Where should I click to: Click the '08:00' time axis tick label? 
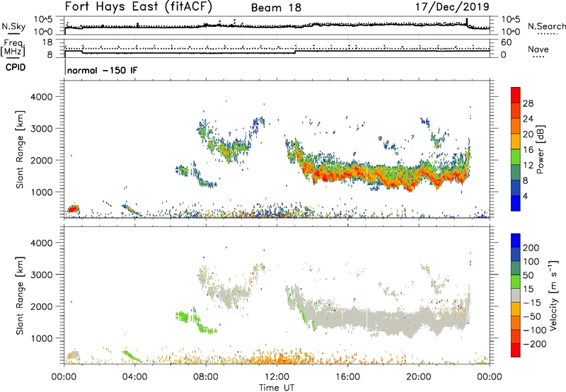pos(206,377)
